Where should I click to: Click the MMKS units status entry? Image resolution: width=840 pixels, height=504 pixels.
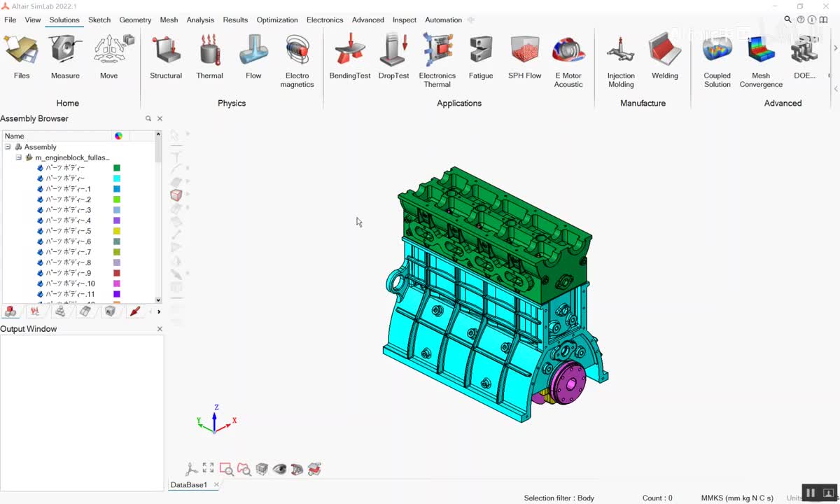(x=737, y=498)
